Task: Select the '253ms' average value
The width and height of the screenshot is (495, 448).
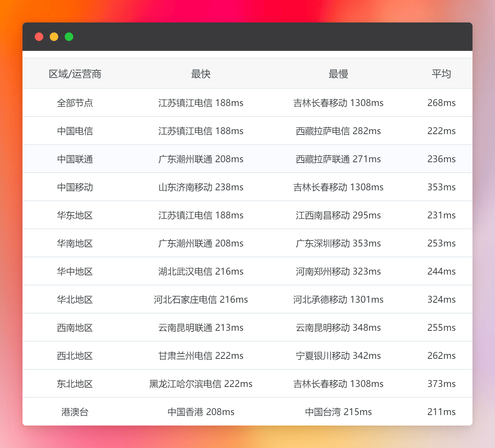Action: [x=441, y=243]
